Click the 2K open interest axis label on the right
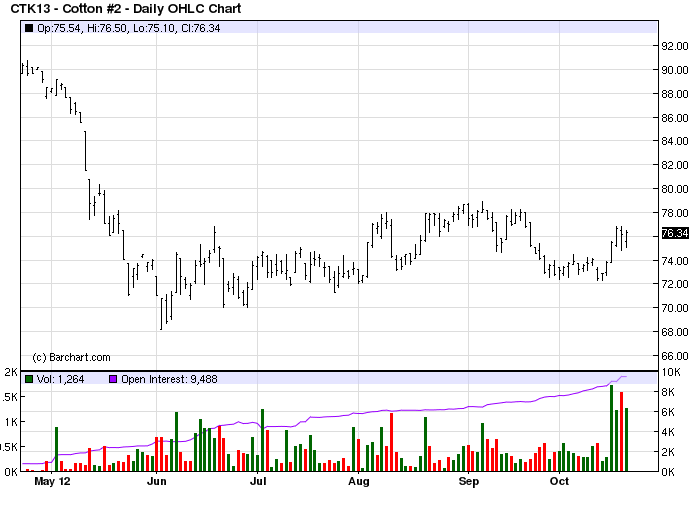This screenshot has height=512, width=700. coord(668,452)
